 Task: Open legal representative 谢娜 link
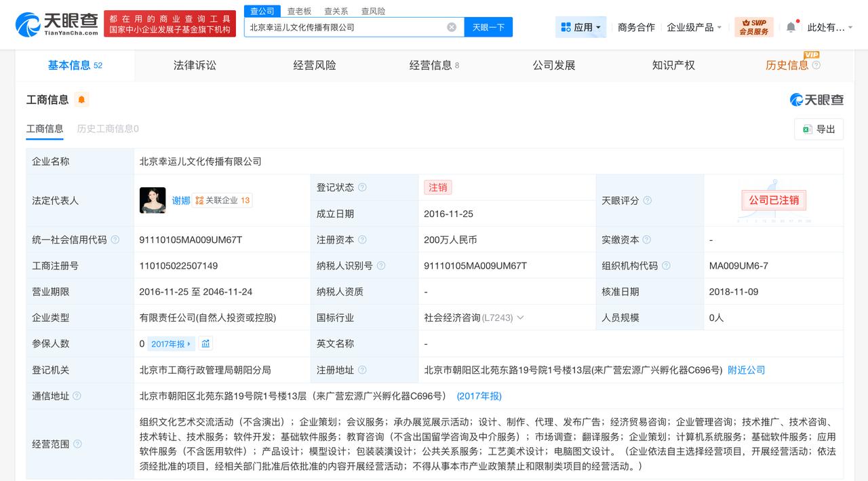(181, 200)
